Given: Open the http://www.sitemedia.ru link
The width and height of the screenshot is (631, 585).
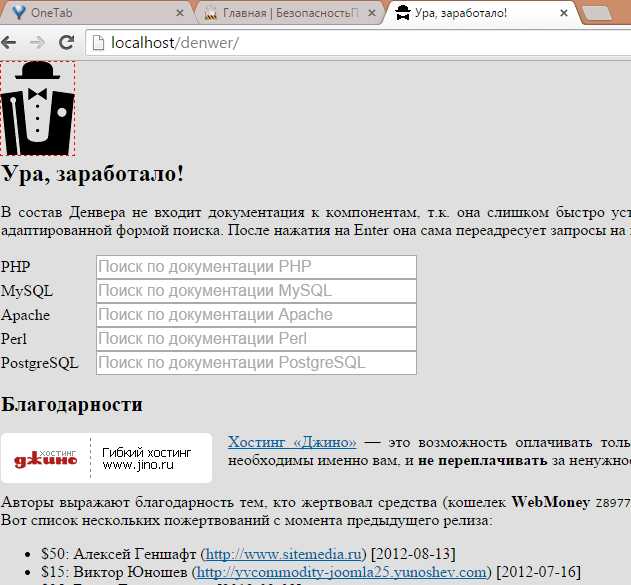Looking at the screenshot, I should coord(283,554).
